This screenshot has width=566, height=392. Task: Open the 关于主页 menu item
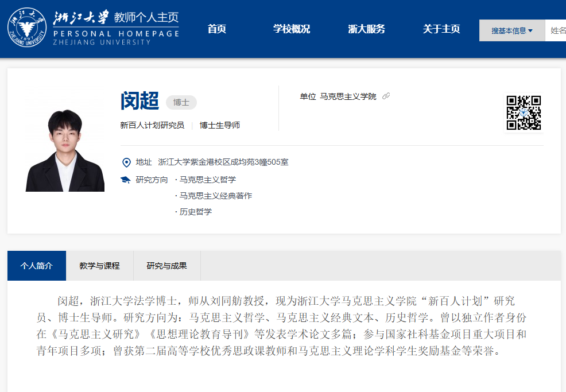tap(441, 29)
